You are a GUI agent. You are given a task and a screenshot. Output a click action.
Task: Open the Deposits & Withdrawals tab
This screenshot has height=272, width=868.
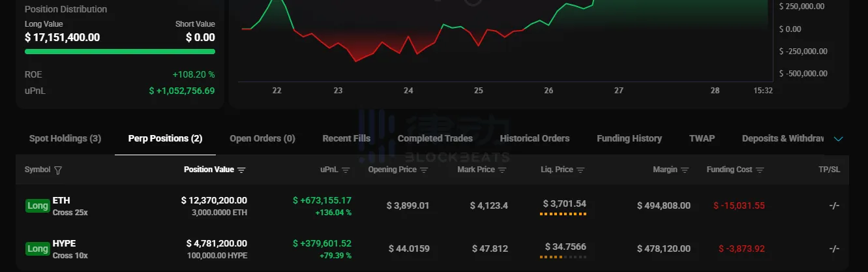(x=783, y=138)
